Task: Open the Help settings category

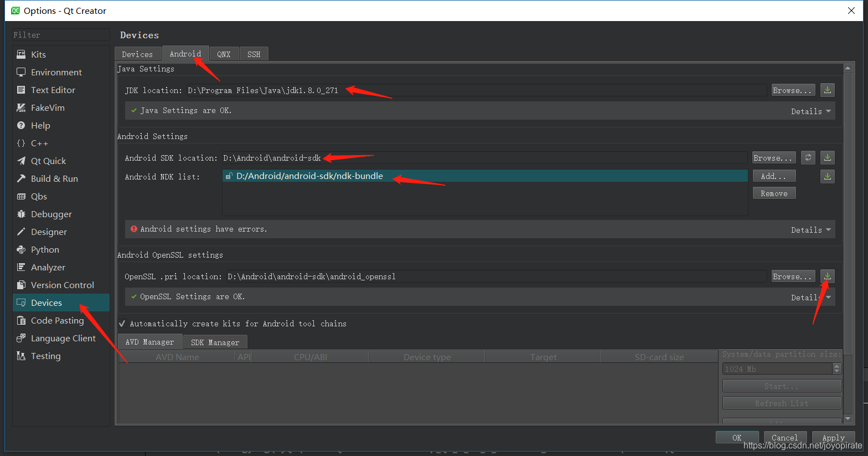Action: click(x=61, y=125)
